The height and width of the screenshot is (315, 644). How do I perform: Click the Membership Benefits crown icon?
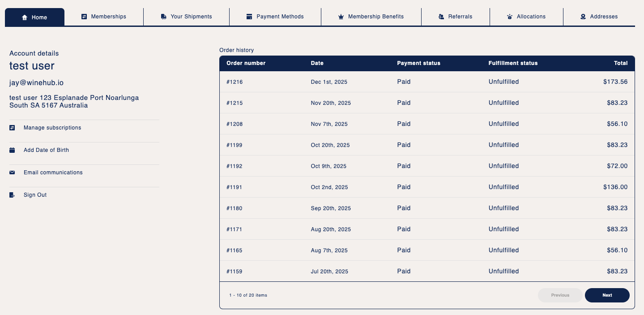pyautogui.click(x=341, y=17)
